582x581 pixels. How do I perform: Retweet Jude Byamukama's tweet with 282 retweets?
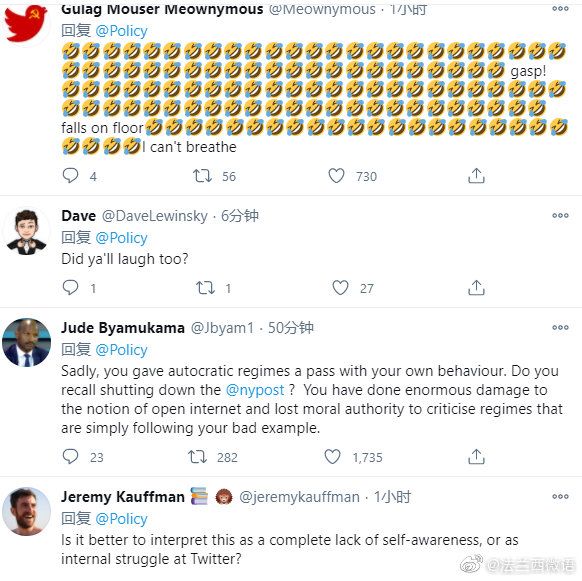[197, 457]
